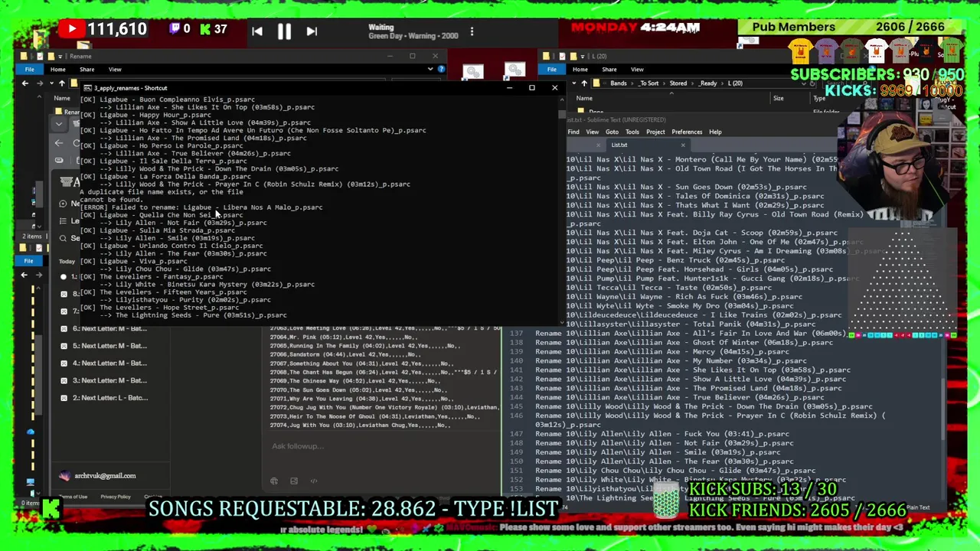Open Help icon in Rename explorer window

point(441,70)
